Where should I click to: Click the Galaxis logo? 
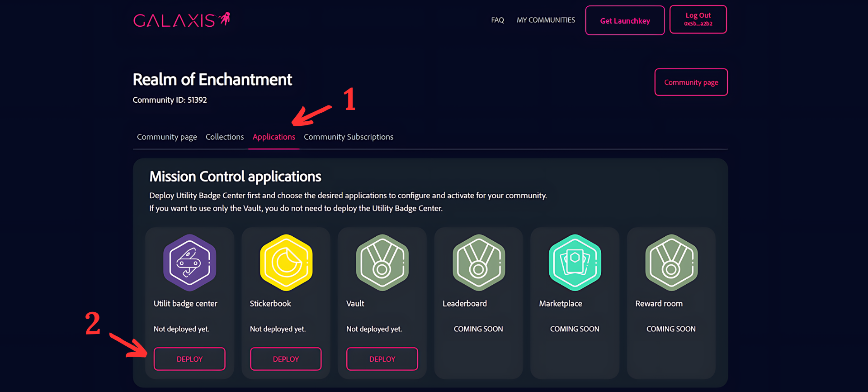tap(181, 20)
